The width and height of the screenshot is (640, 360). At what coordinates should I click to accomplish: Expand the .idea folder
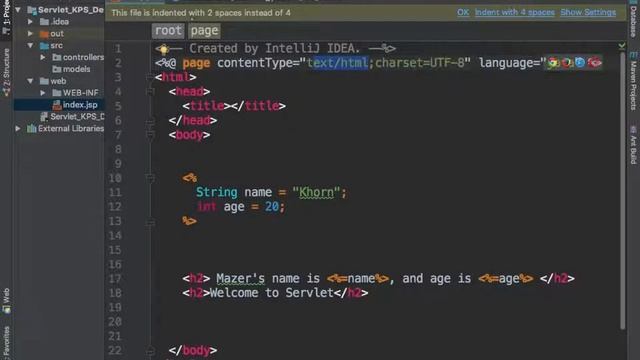30,21
